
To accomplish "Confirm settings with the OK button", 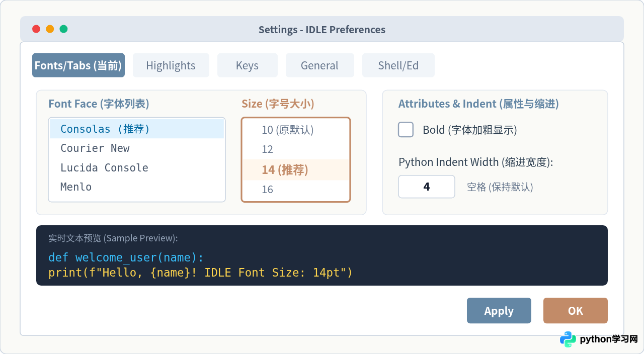I will [x=576, y=311].
